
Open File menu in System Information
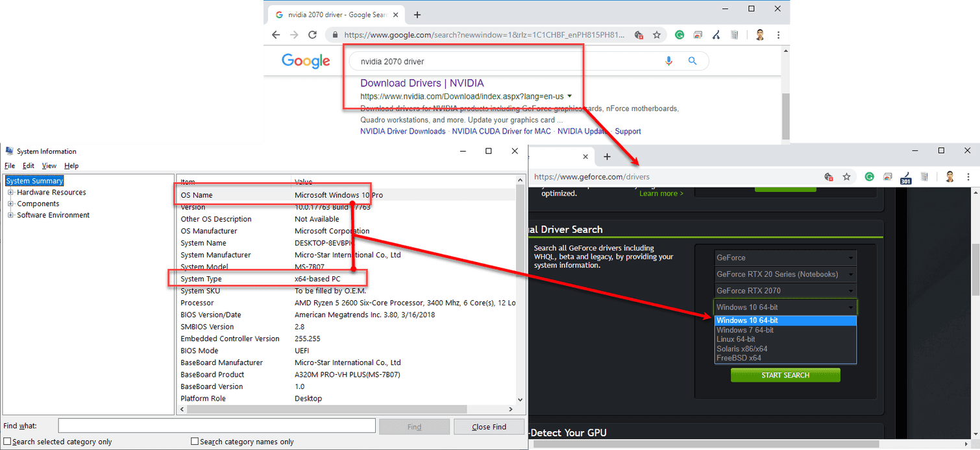click(10, 166)
